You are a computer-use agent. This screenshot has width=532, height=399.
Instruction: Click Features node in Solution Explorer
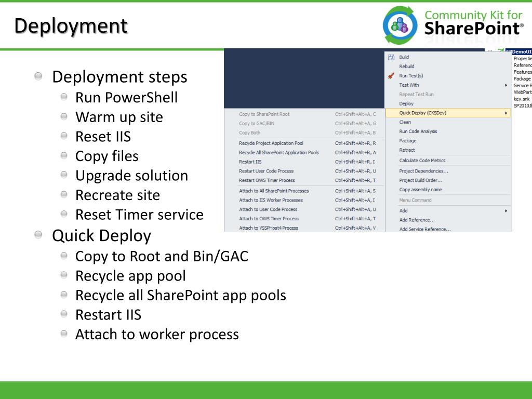(523, 72)
